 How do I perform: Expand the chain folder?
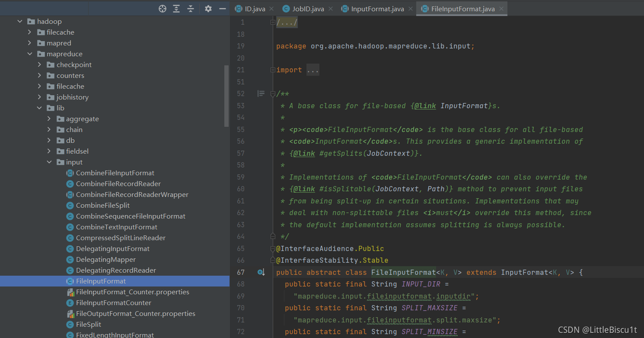point(49,129)
